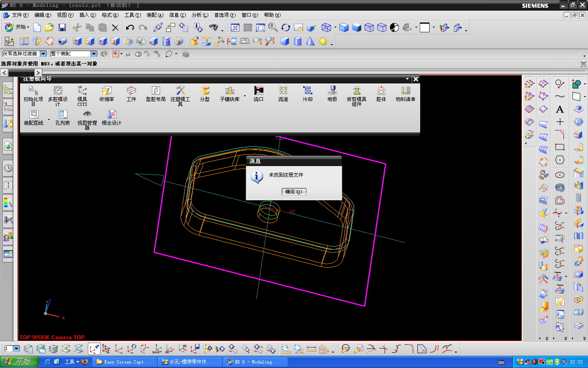The image size is (588, 368).
Task: Click the 初始化项目 icon in mold wizard
Action: (x=33, y=91)
